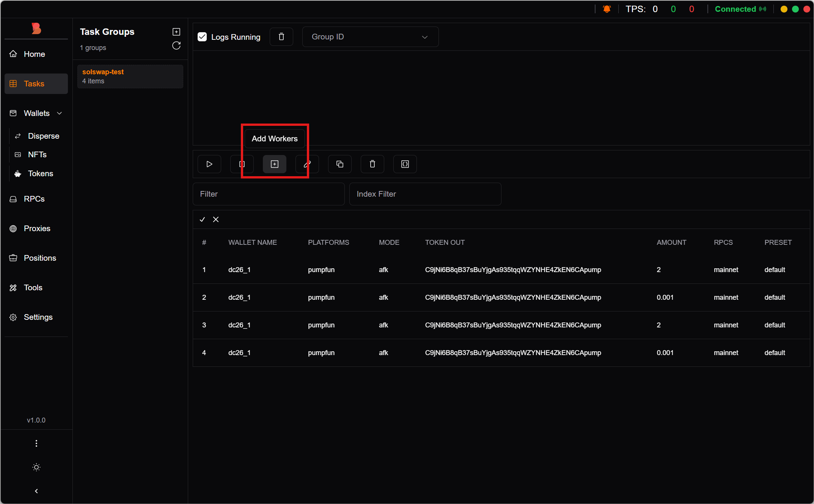
Task: Uncheck the Logs Running checkbox
Action: point(202,37)
